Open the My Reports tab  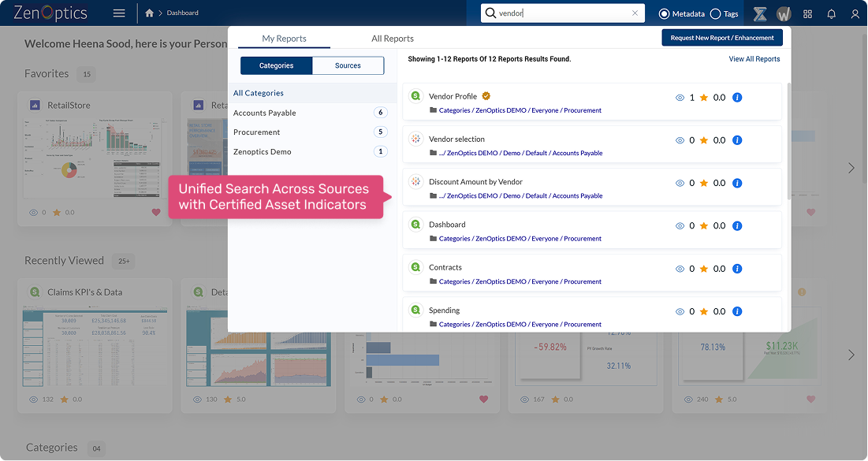pyautogui.click(x=284, y=39)
